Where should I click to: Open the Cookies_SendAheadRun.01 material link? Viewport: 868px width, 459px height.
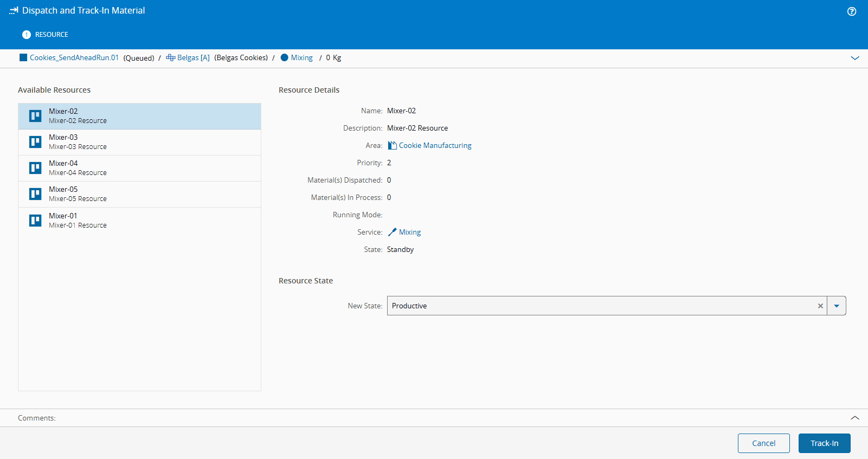coord(74,58)
